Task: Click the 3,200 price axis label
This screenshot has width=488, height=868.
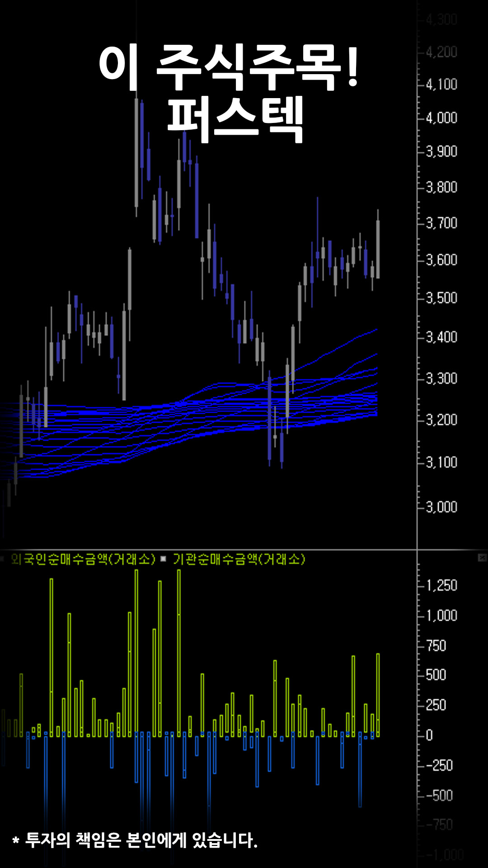Action: click(x=441, y=420)
